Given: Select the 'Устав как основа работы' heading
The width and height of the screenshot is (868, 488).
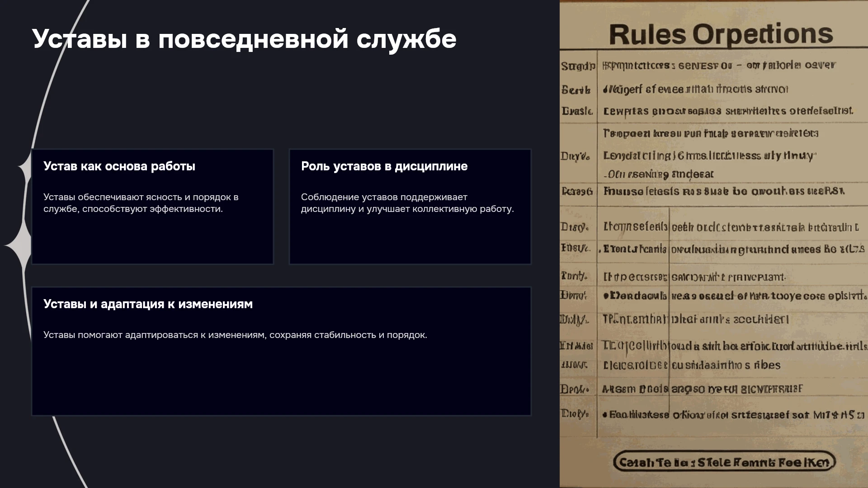Looking at the screenshot, I should (x=119, y=166).
